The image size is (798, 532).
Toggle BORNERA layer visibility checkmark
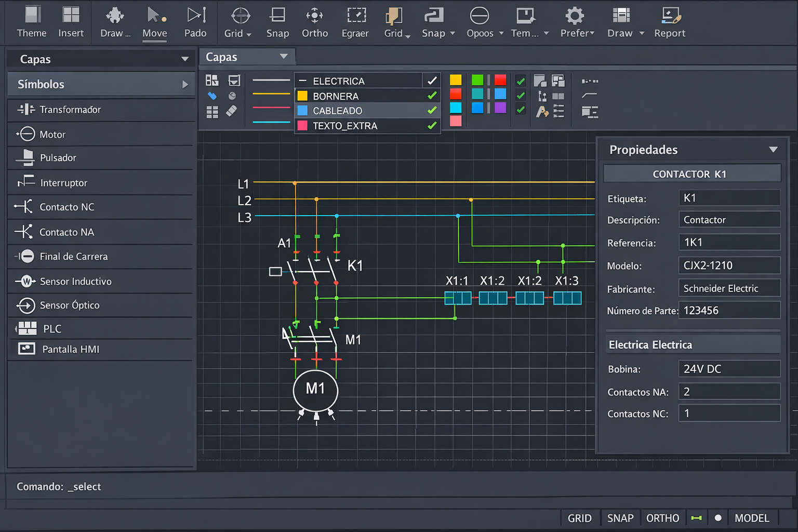click(432, 96)
